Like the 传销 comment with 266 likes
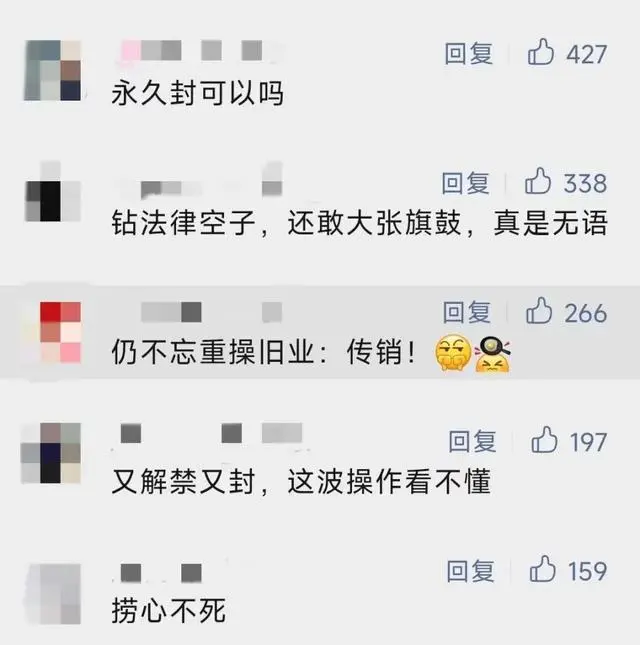640x645 pixels. point(539,311)
